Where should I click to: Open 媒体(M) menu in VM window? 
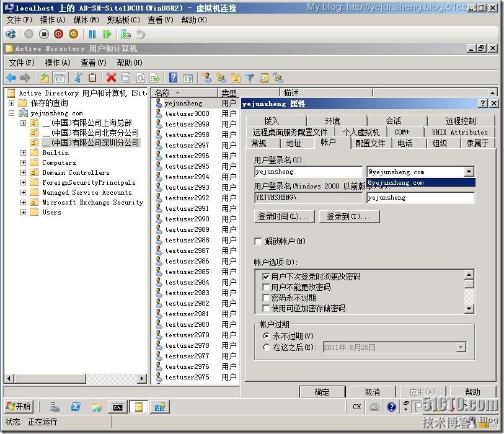[x=86, y=20]
